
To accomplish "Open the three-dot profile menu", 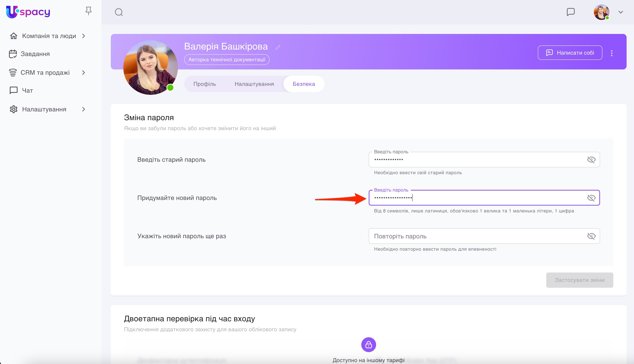I will click(612, 53).
